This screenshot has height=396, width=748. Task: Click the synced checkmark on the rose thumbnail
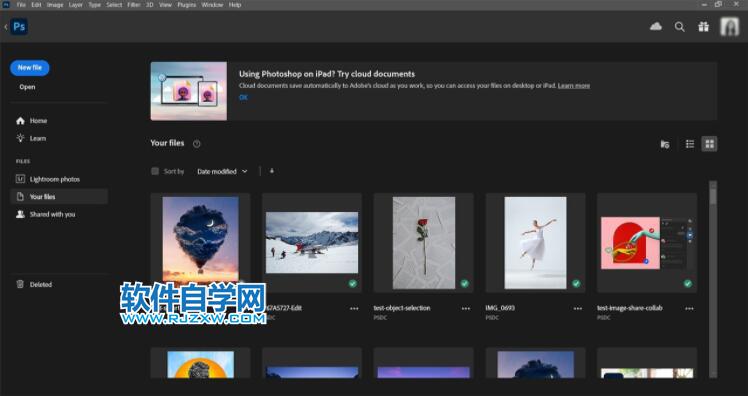coord(464,283)
